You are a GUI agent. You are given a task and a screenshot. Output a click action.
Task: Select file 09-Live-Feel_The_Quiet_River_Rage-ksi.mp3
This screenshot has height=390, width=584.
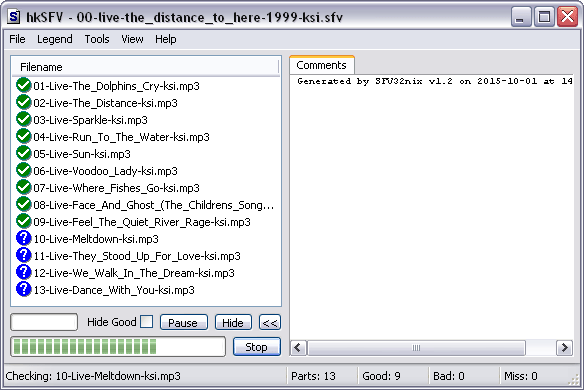pos(142,222)
